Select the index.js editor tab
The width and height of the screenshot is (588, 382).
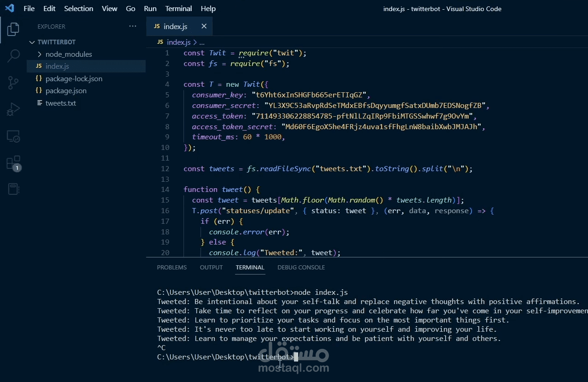[x=179, y=26]
